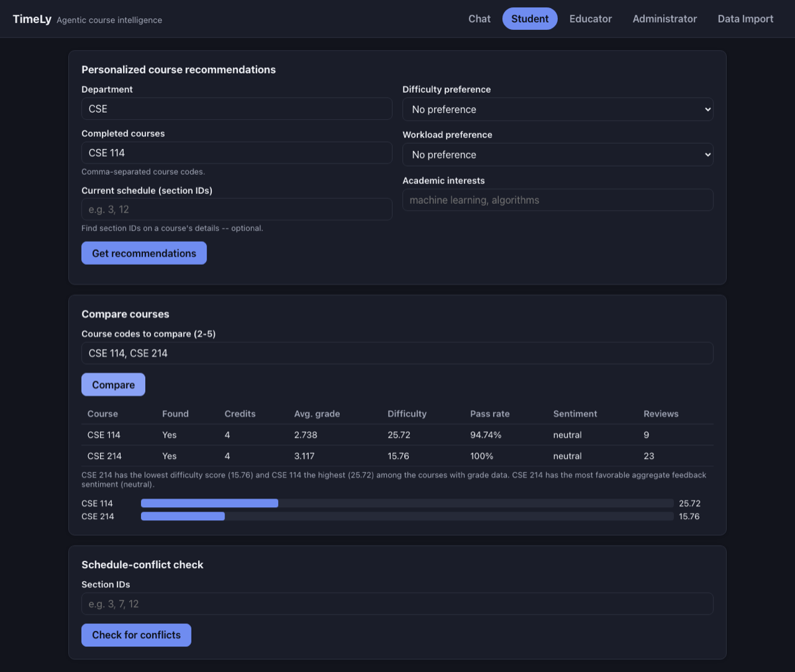Click the Check for conflicts button
This screenshot has height=672, width=795.
[x=136, y=635]
